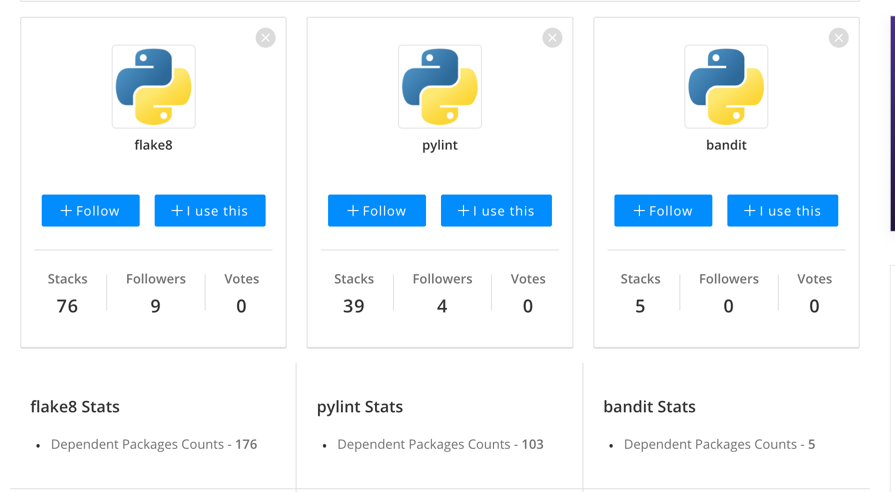Remove pylint card with its X icon
Image resolution: width=895 pixels, height=492 pixels.
coord(552,38)
